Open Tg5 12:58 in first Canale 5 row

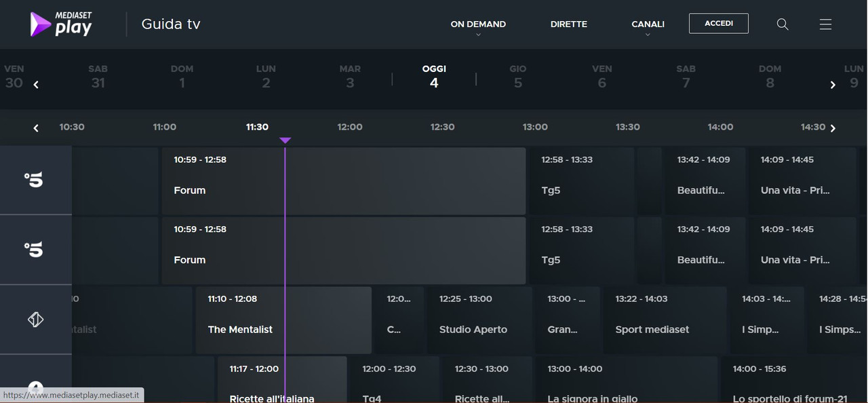582,181
